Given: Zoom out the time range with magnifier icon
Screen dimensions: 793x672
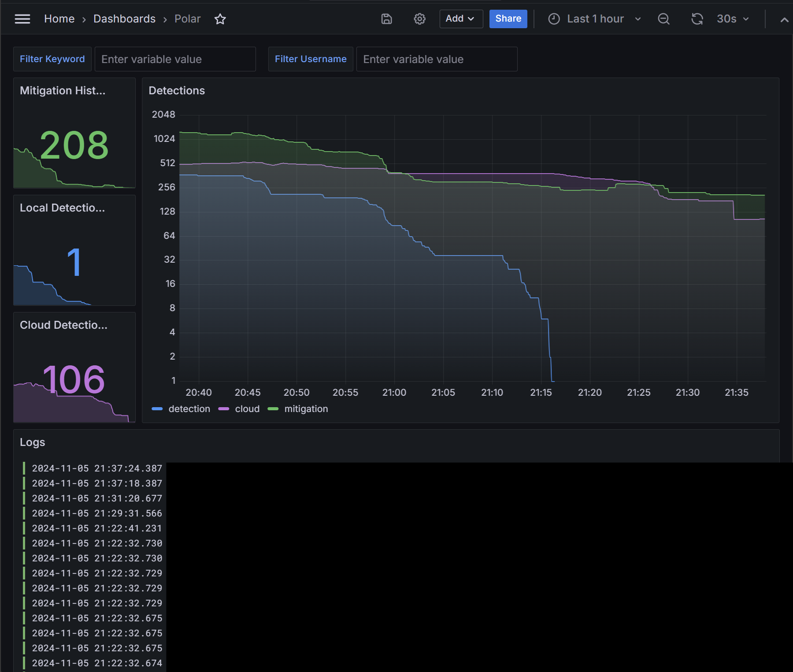Looking at the screenshot, I should click(x=664, y=19).
